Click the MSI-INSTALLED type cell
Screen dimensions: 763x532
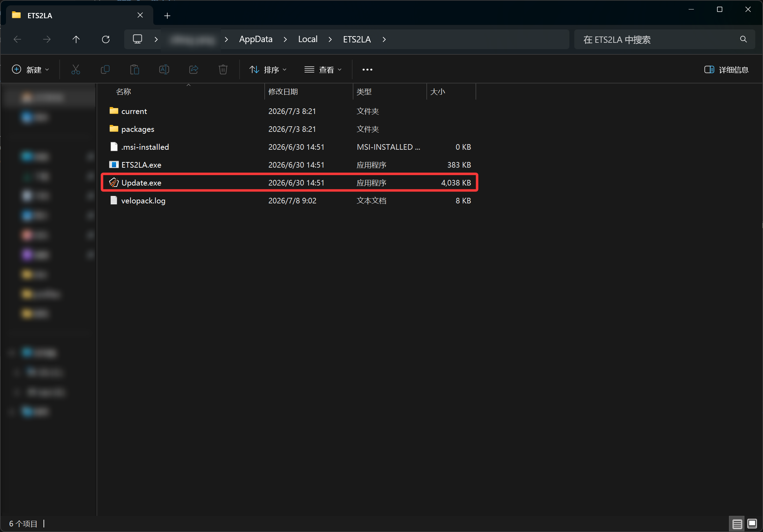pos(388,147)
